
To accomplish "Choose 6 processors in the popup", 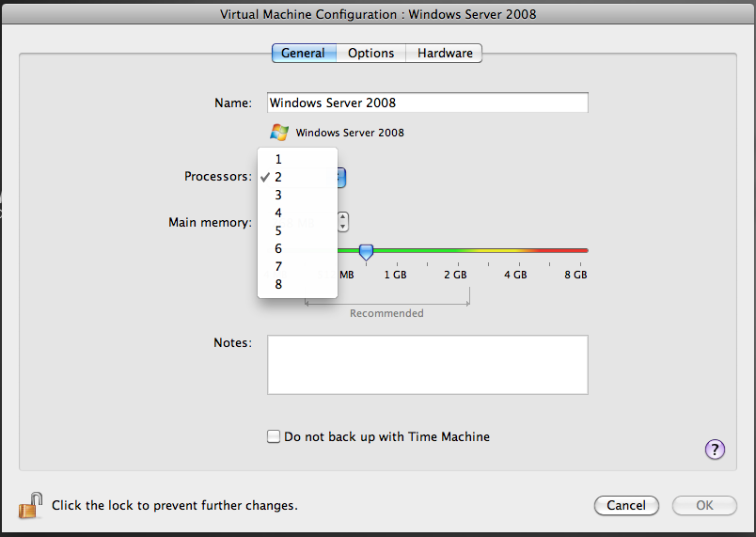I will pos(297,248).
